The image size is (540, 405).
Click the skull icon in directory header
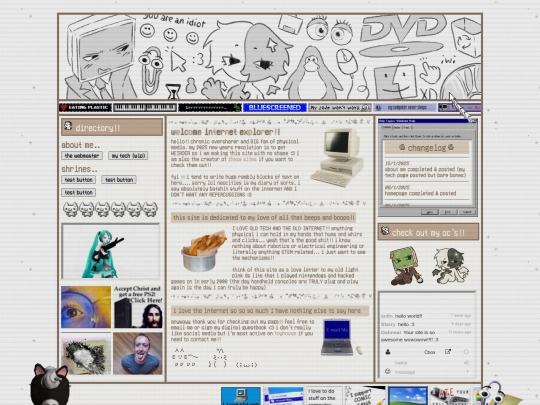pyautogui.click(x=68, y=126)
